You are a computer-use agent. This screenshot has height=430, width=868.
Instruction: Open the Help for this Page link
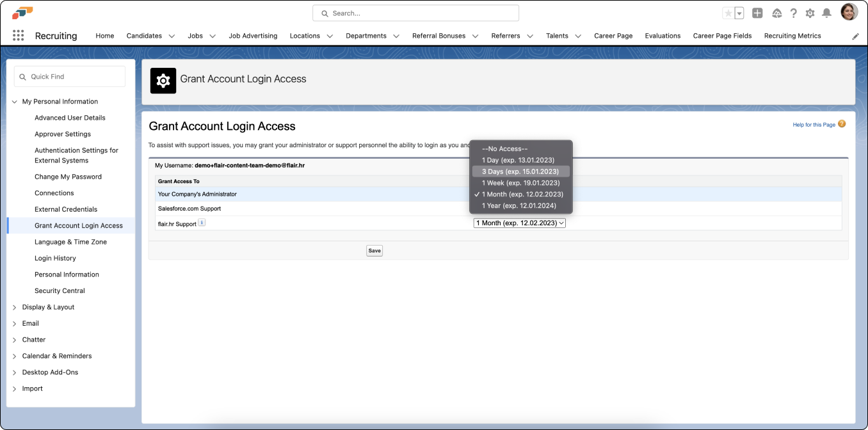pyautogui.click(x=814, y=125)
